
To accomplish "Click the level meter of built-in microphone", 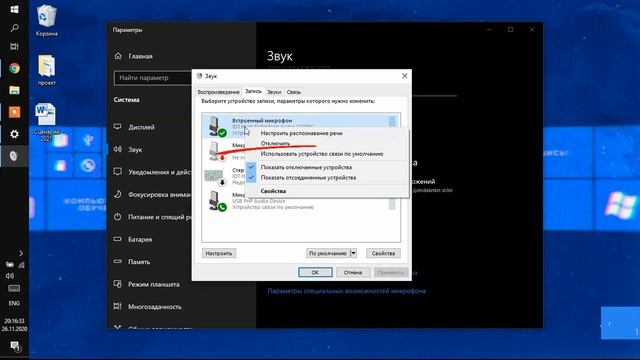I will point(392,122).
